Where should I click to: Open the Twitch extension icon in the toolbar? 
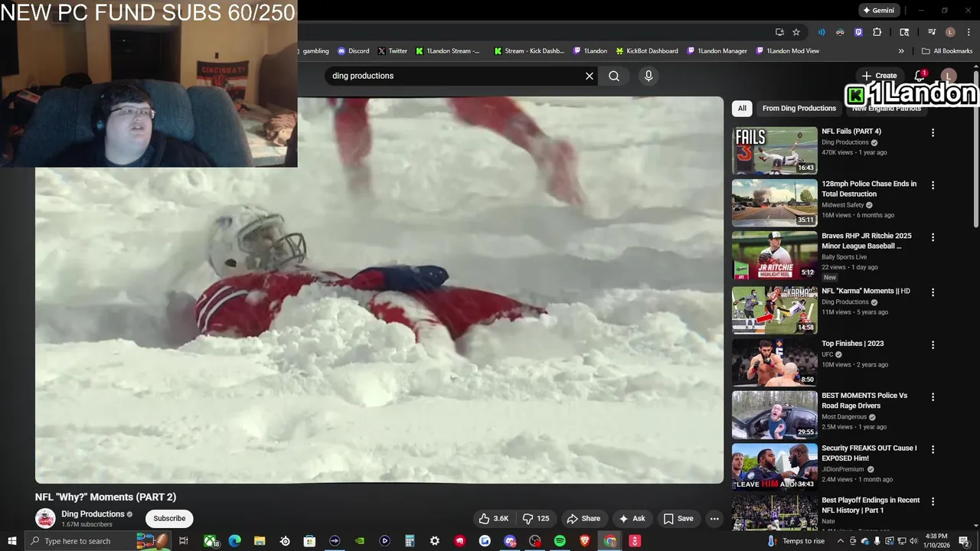point(858,32)
